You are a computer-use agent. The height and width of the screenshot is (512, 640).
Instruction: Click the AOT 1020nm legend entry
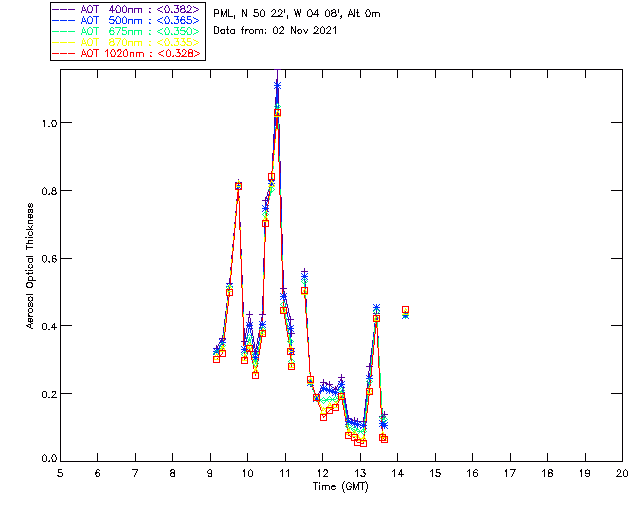click(138, 53)
